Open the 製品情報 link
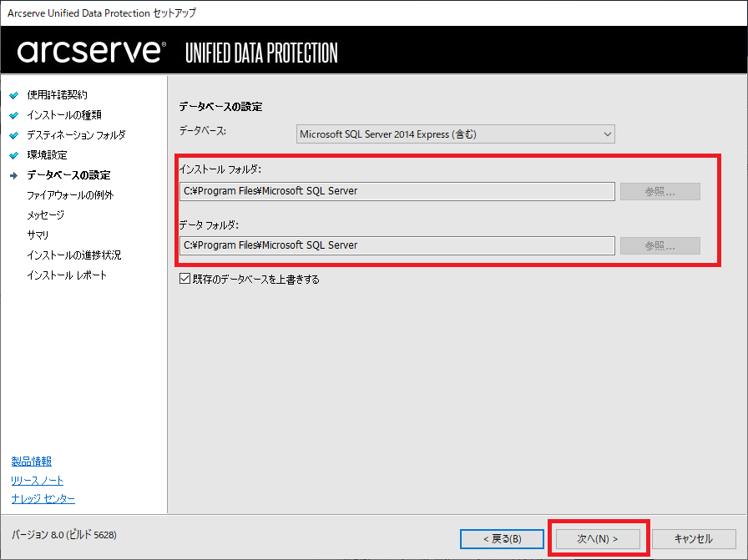Image resolution: width=748 pixels, height=560 pixels. tap(32, 462)
